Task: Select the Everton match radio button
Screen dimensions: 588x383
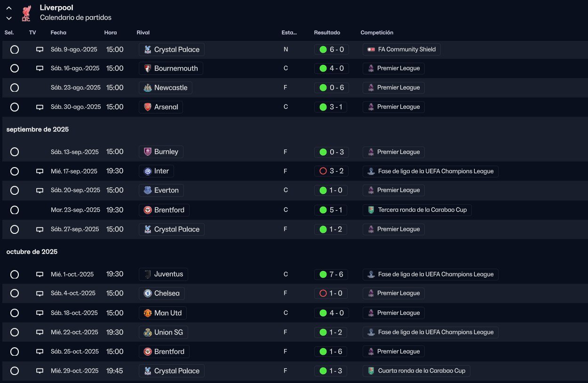Action: (x=15, y=191)
